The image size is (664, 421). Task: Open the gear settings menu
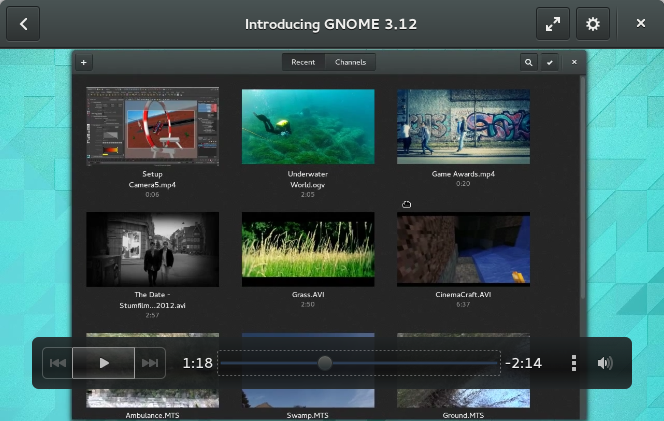tap(593, 24)
